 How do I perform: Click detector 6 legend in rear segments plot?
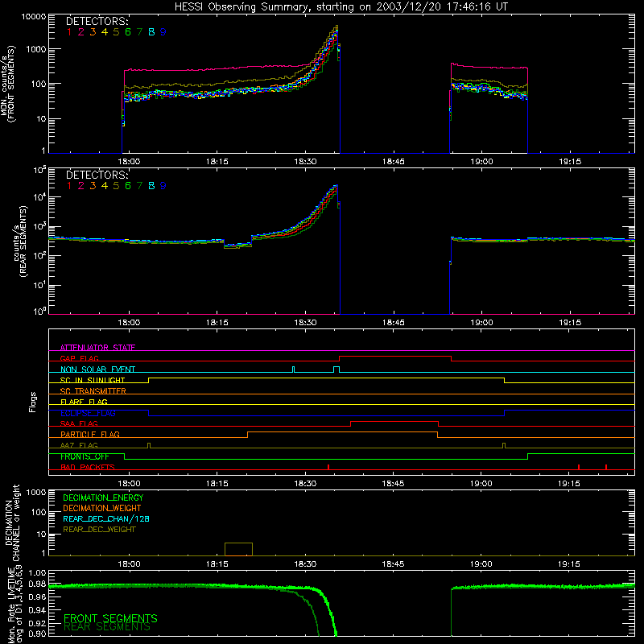[128, 186]
